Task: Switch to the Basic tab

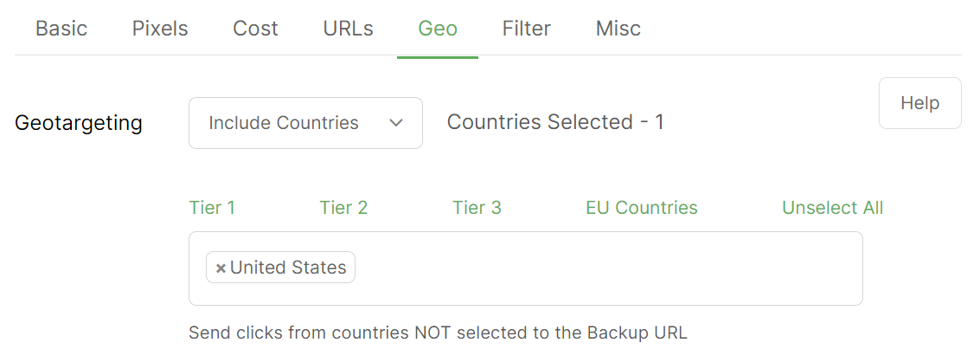Action: [x=61, y=29]
